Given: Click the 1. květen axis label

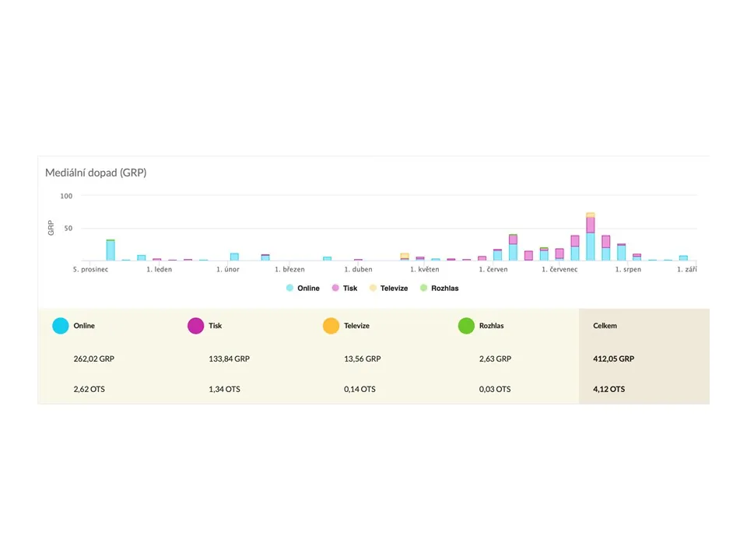Looking at the screenshot, I should (x=425, y=270).
